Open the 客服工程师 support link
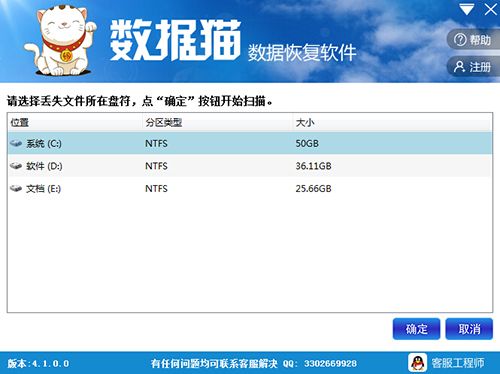The width and height of the screenshot is (500, 374). (458, 363)
